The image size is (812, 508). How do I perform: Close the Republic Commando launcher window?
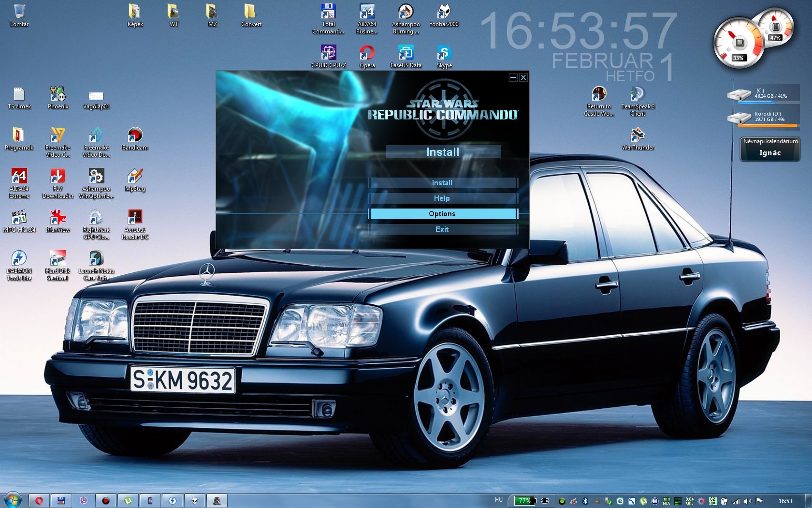(523, 77)
